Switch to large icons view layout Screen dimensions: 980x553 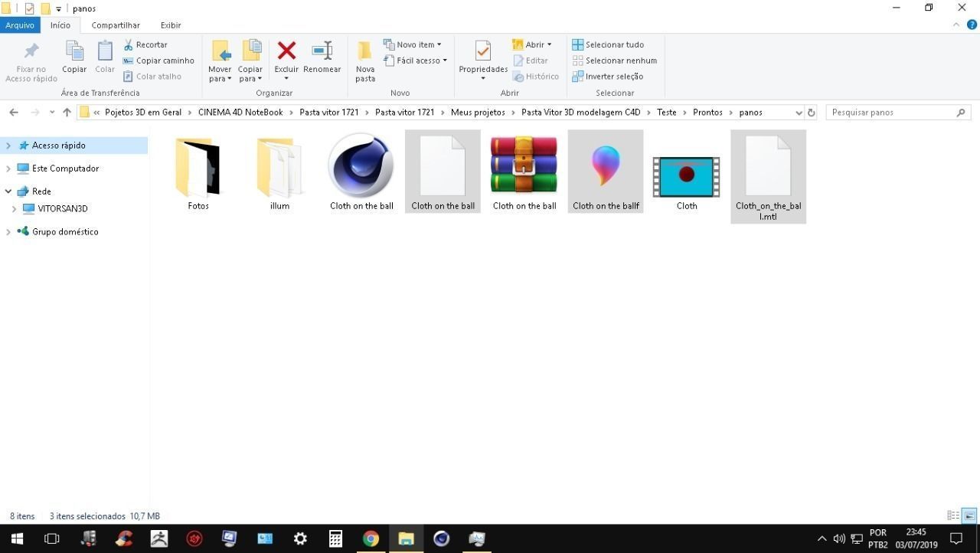969,516
